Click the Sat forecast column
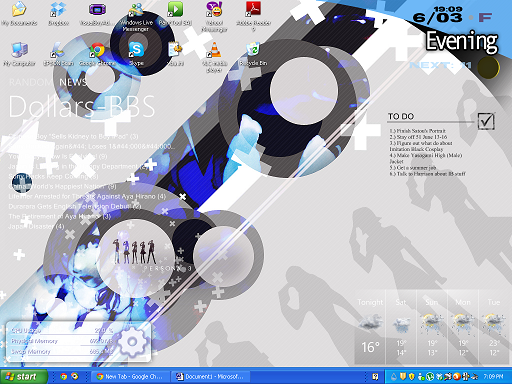 click(401, 327)
